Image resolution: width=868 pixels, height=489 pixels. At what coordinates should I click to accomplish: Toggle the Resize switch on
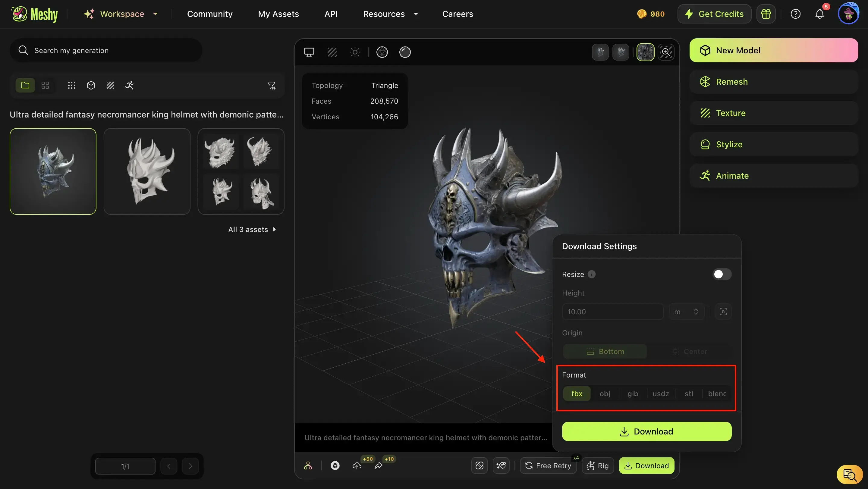(722, 274)
